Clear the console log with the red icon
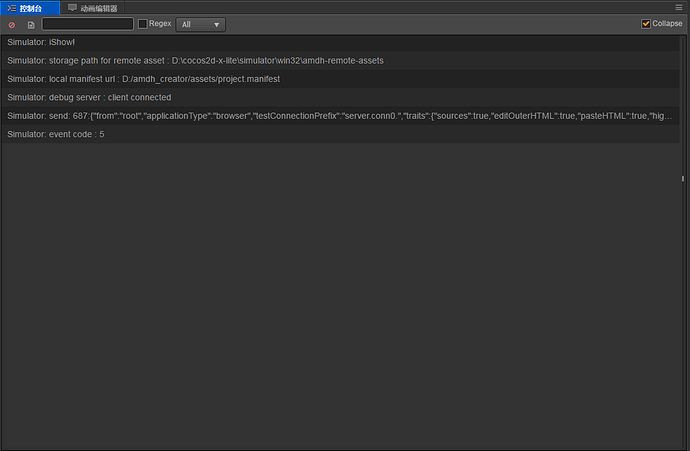The height and width of the screenshot is (451, 690). pyautogui.click(x=12, y=25)
